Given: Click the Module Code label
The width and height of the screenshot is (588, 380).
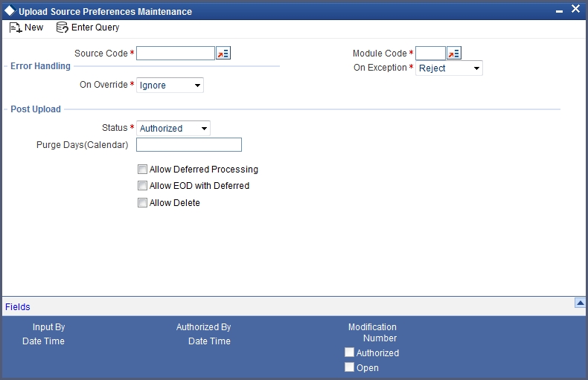Looking at the screenshot, I should coord(380,54).
